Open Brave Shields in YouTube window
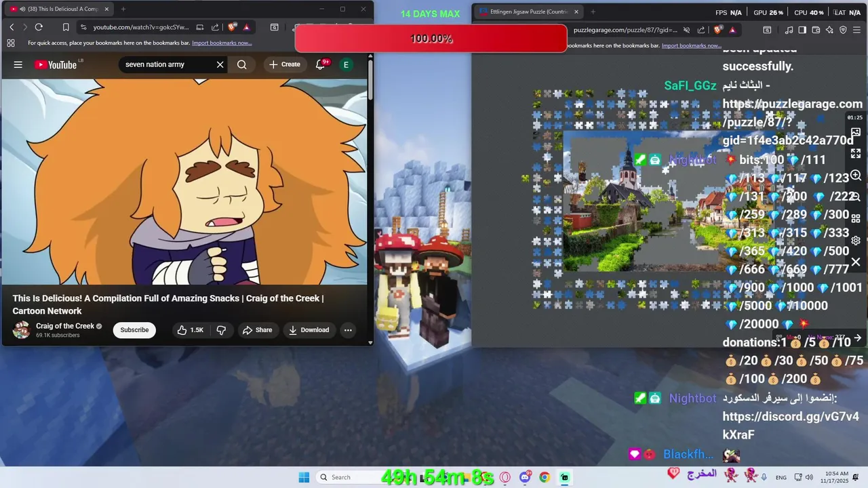This screenshot has width=868, height=488. 232,27
